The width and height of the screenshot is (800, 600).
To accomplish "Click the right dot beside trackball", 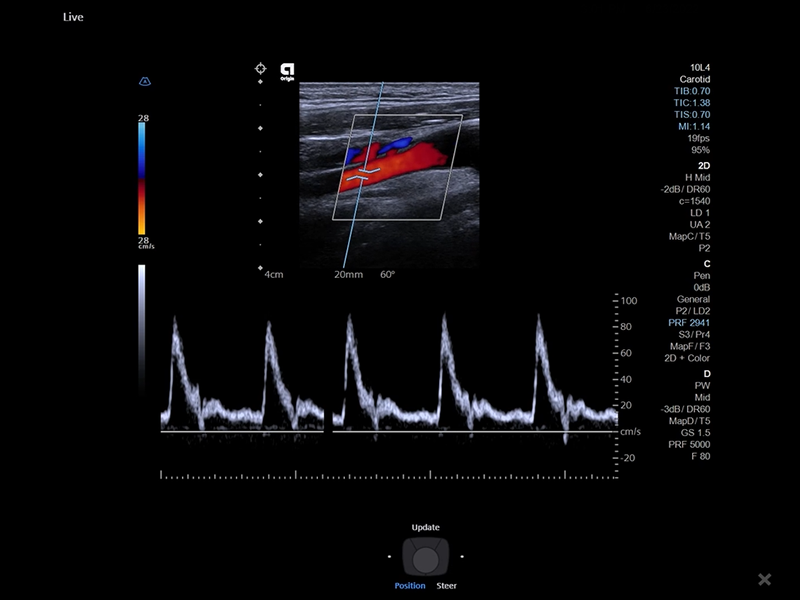I will tap(462, 556).
